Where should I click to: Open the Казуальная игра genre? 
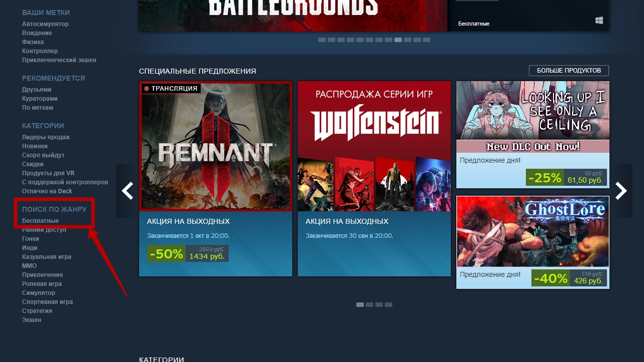pos(47,257)
